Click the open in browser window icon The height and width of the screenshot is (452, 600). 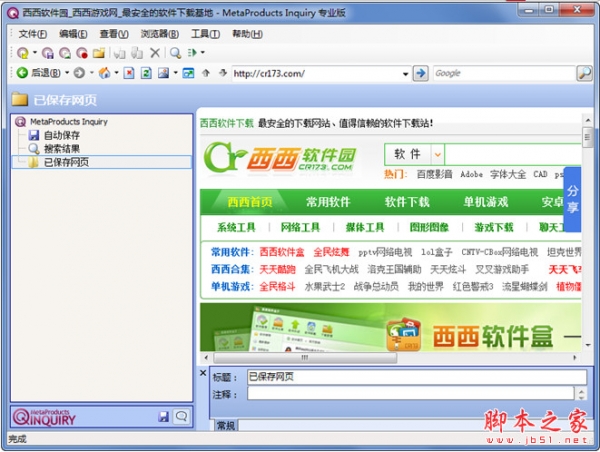pyautogui.click(x=188, y=73)
